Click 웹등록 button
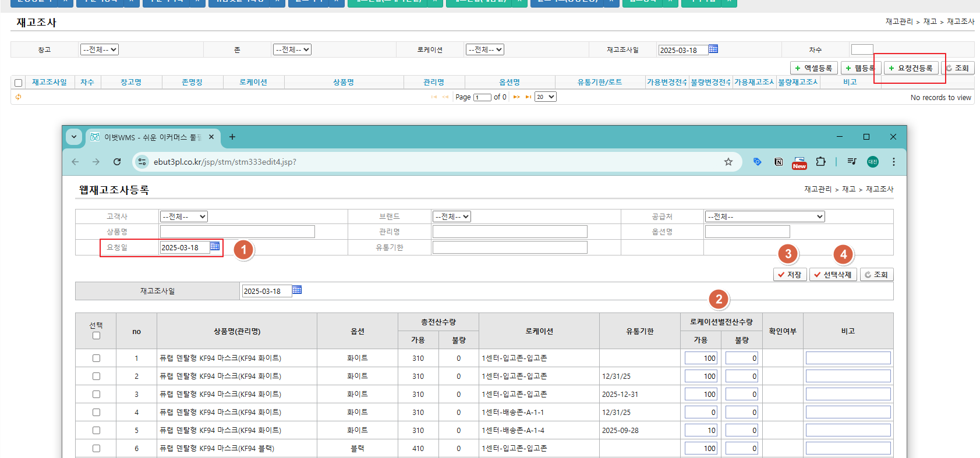Viewport: 980px width, 458px height. [x=861, y=68]
